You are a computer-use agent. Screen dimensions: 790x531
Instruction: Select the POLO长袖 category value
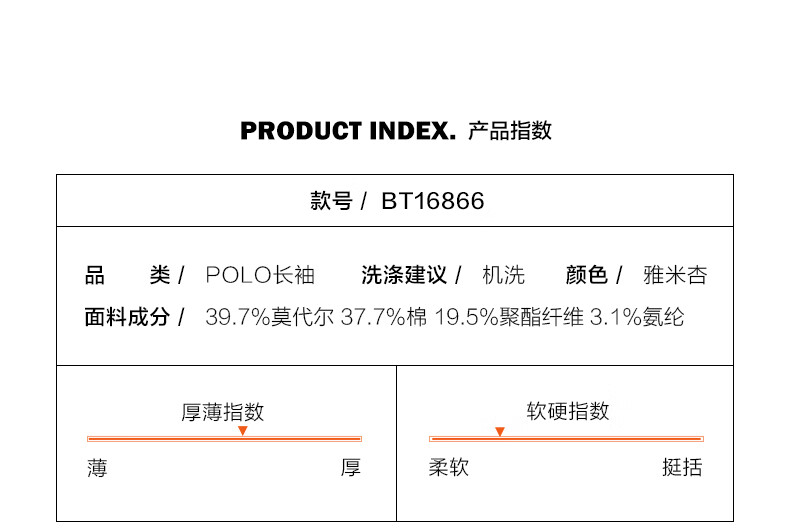pyautogui.click(x=260, y=276)
